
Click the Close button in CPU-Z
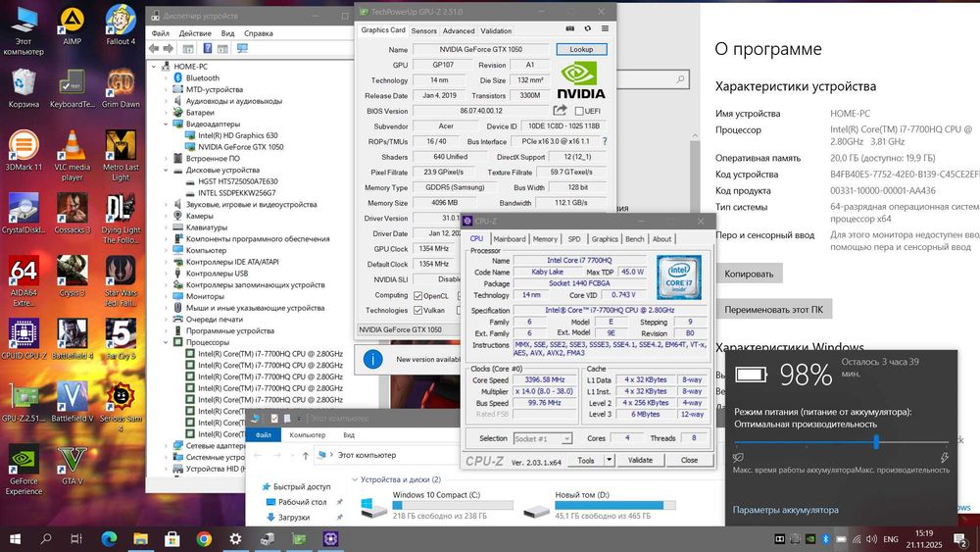click(x=689, y=460)
